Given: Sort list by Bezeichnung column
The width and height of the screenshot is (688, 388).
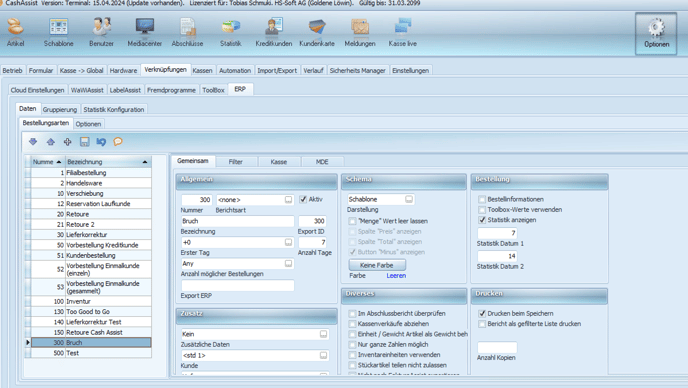Looking at the screenshot, I should 108,162.
